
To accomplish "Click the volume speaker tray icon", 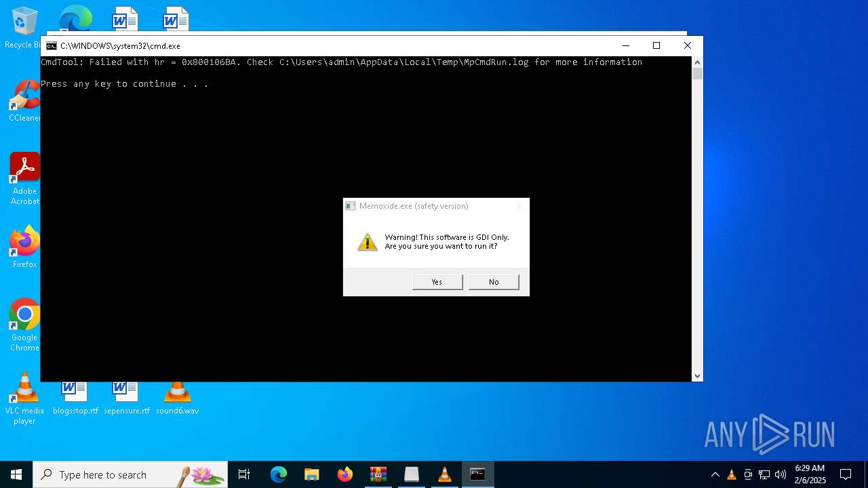I will pos(781,474).
